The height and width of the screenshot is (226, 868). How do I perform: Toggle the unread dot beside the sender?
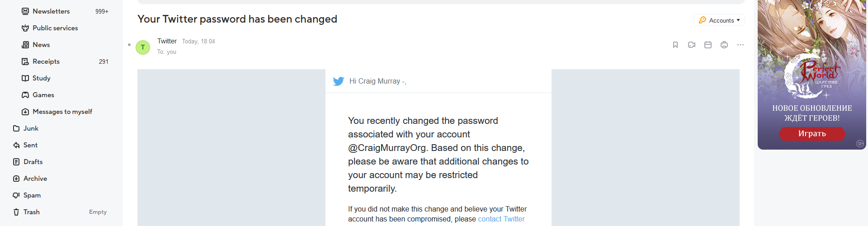(x=129, y=45)
